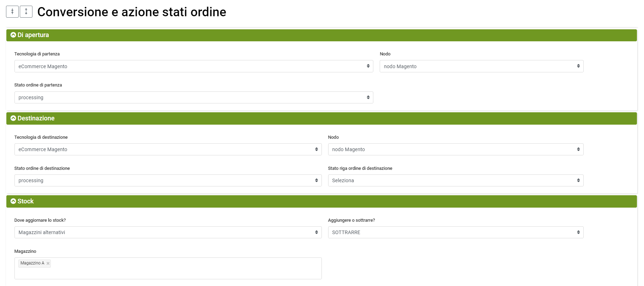Collapse Di apertura using its chevron icon
Viewport: 644px width, 286px height.
[x=13, y=35]
